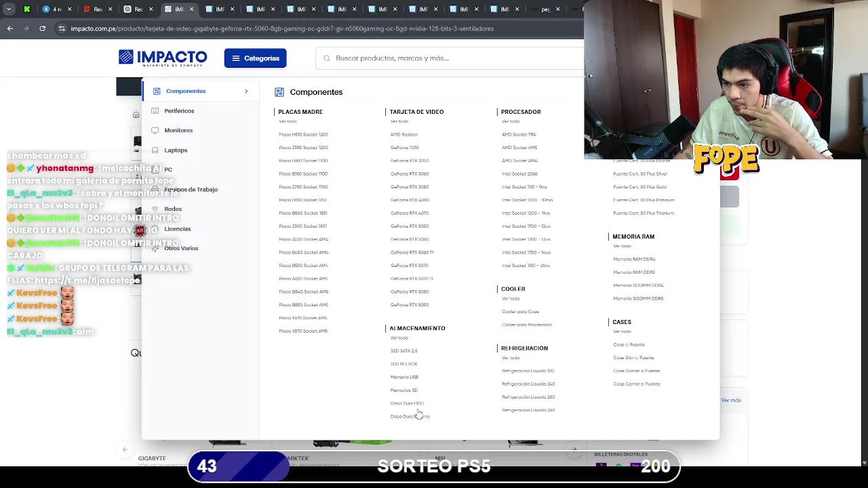Open CASES section heading
Viewport: 868px width, 488px height.
(622, 322)
